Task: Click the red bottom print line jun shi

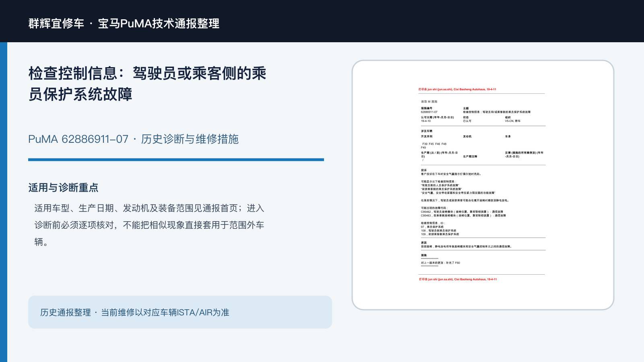Action: tap(458, 279)
